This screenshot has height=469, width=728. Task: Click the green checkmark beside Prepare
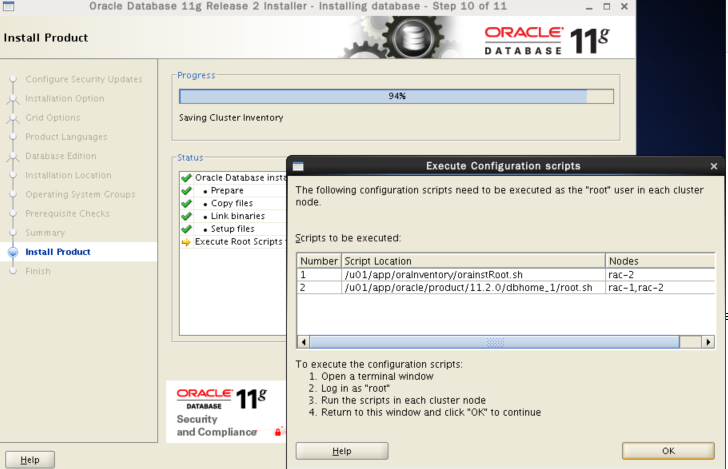tap(186, 190)
